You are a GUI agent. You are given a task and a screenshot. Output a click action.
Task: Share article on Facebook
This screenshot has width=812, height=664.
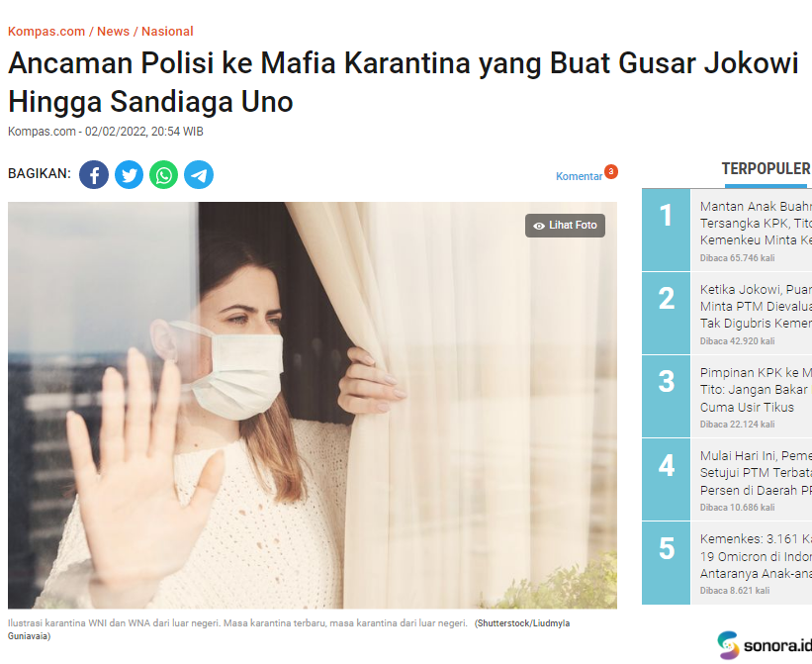click(x=94, y=174)
